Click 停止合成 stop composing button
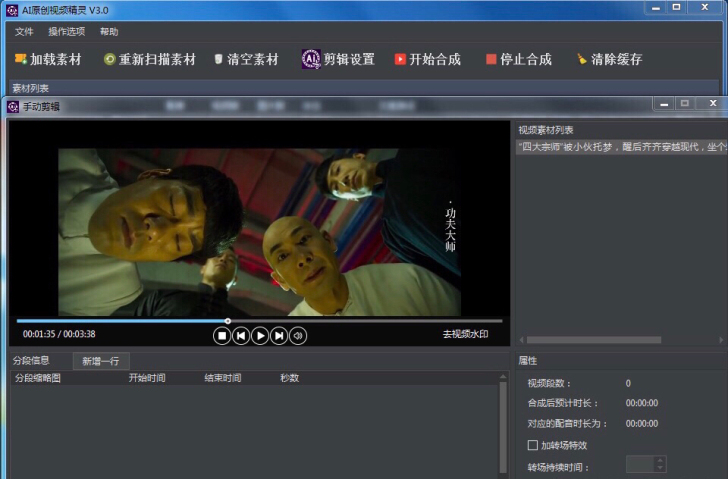Image resolution: width=728 pixels, height=479 pixels. point(519,59)
